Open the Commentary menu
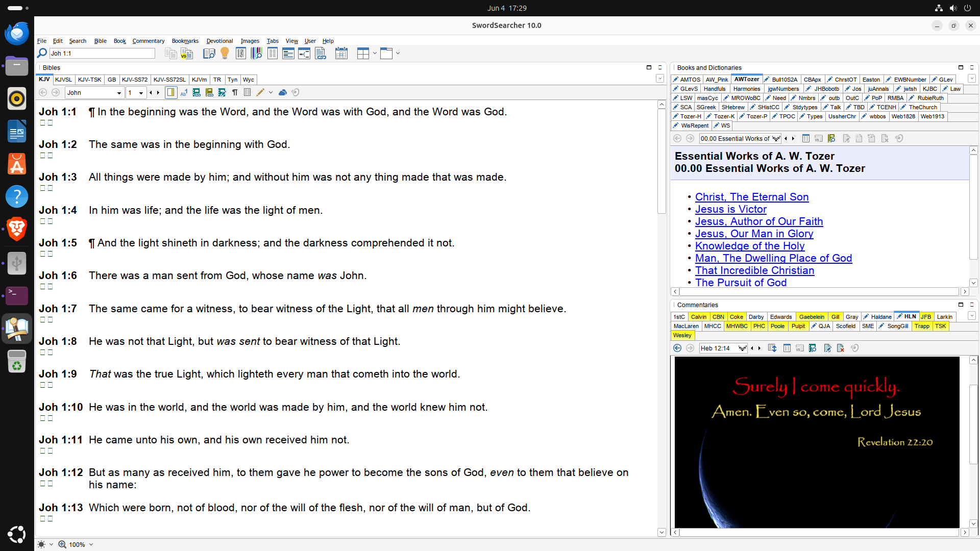This screenshot has width=980, height=551. (148, 41)
